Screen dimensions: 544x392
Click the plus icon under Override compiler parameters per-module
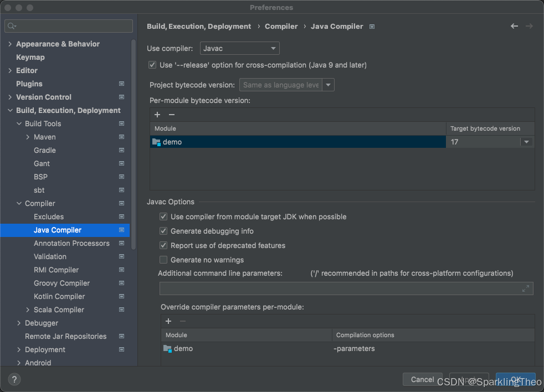pyautogui.click(x=168, y=321)
